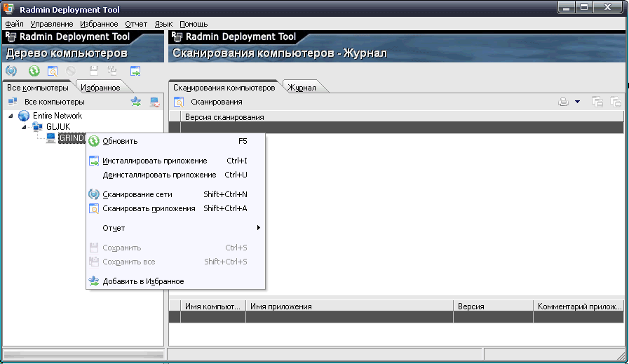
Task: Click the save toolbar icon
Action: point(94,71)
